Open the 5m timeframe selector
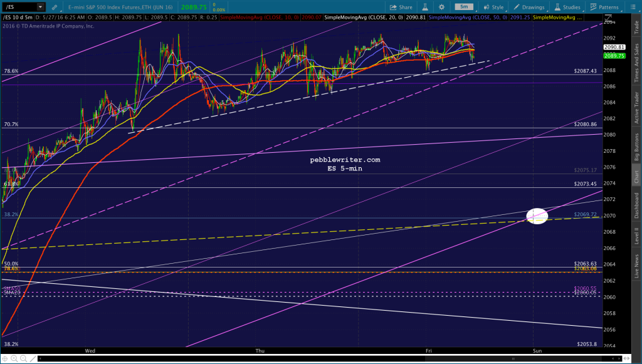This screenshot has height=364, width=642. tap(464, 7)
